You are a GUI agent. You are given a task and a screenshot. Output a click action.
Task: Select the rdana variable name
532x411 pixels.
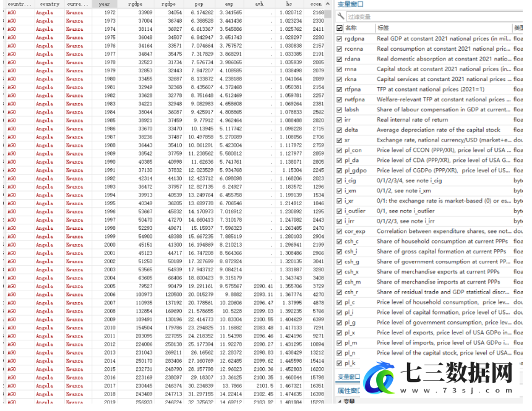[352, 59]
